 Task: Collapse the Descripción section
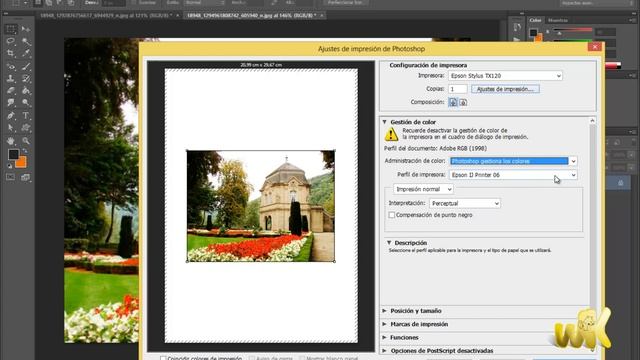pyautogui.click(x=389, y=242)
